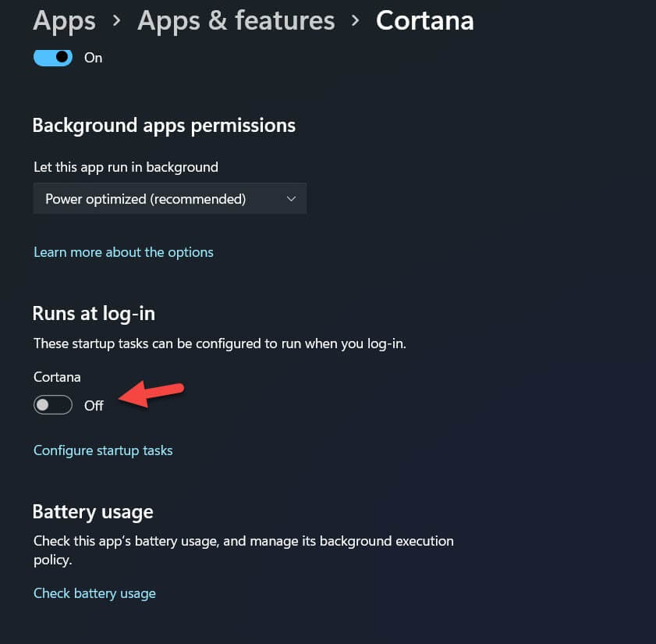The width and height of the screenshot is (656, 644).
Task: Click the Off label beside Cortana toggle
Action: tap(94, 406)
